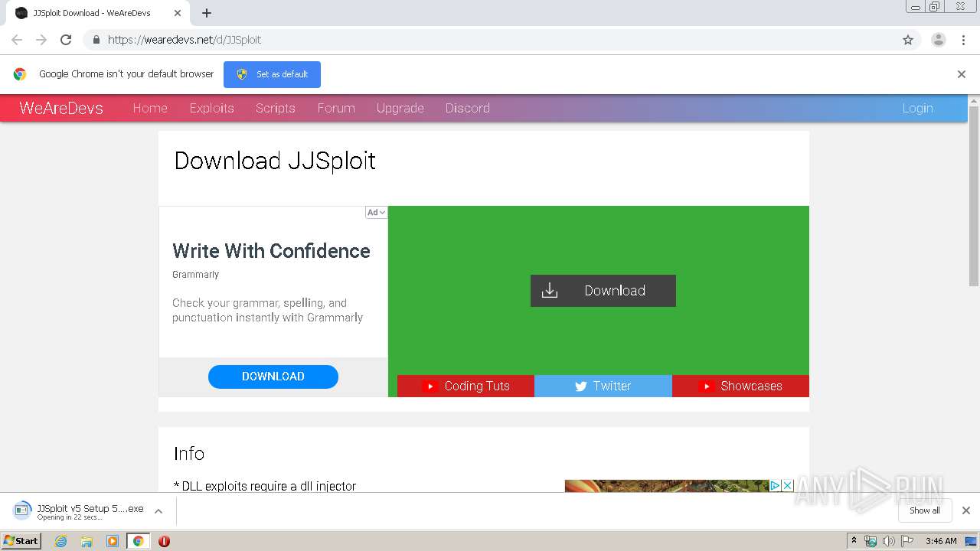Click the Show desktop button
980x551 pixels.
972,541
